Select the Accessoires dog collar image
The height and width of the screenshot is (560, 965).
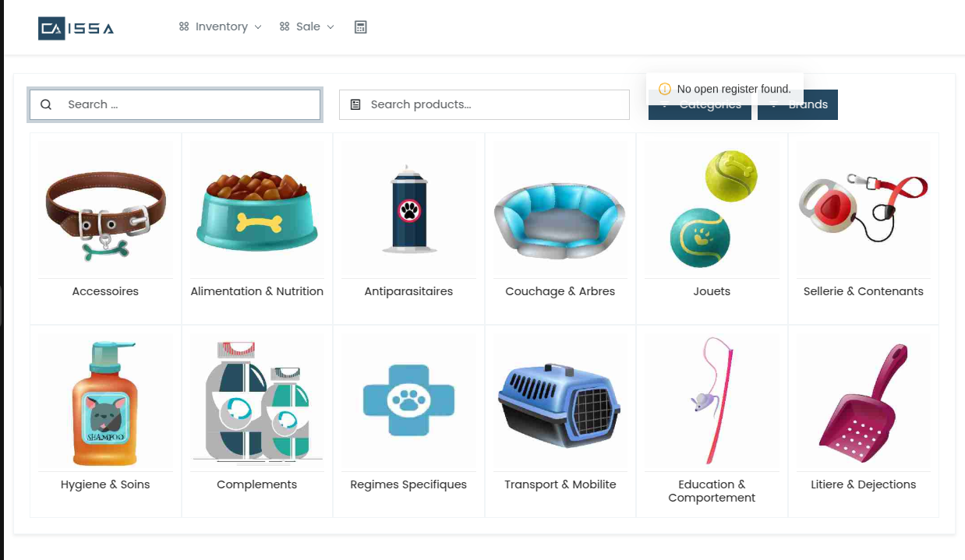106,209
